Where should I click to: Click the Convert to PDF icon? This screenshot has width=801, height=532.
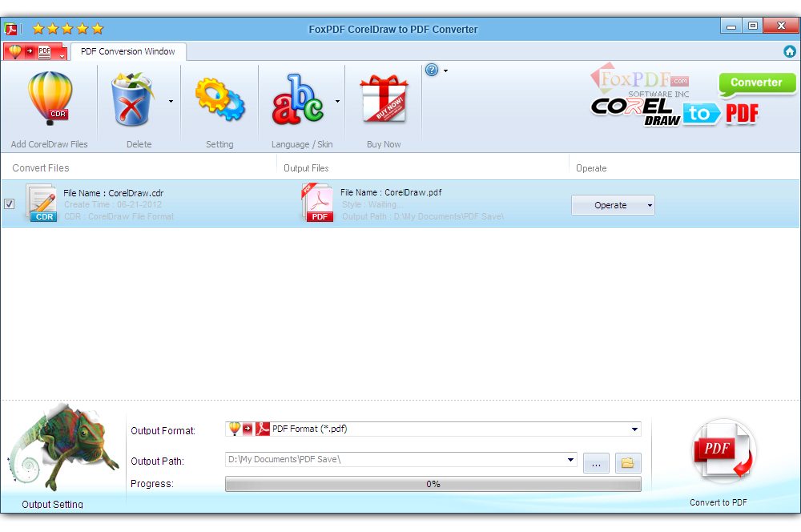[x=723, y=450]
